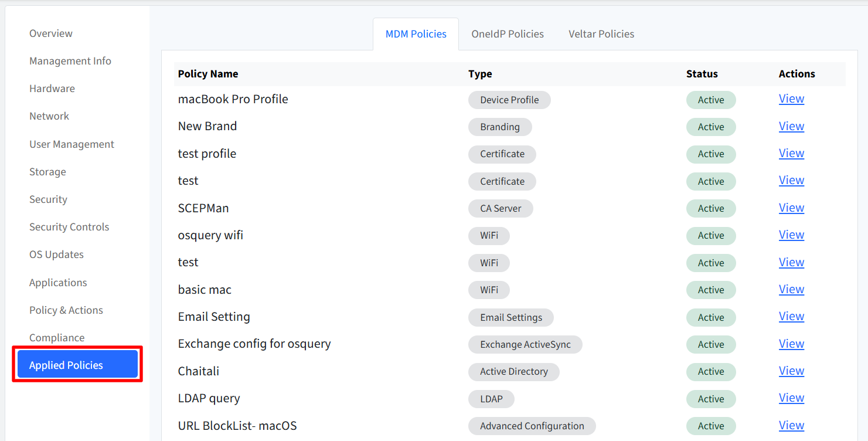This screenshot has height=441, width=868.
Task: Go to Security Controls section
Action: [69, 227]
